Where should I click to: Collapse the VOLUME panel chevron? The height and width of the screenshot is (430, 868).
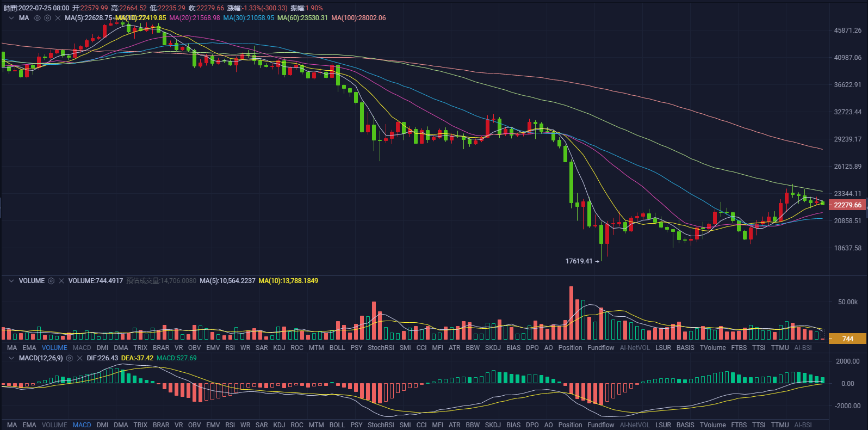click(11, 281)
